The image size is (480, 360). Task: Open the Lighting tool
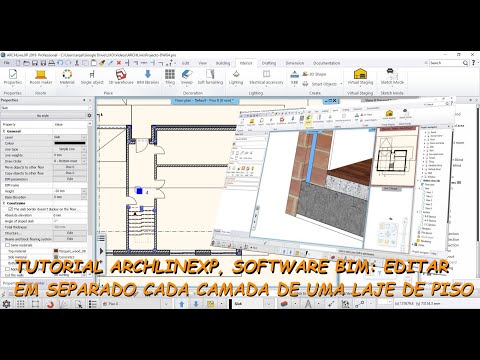pyautogui.click(x=236, y=77)
